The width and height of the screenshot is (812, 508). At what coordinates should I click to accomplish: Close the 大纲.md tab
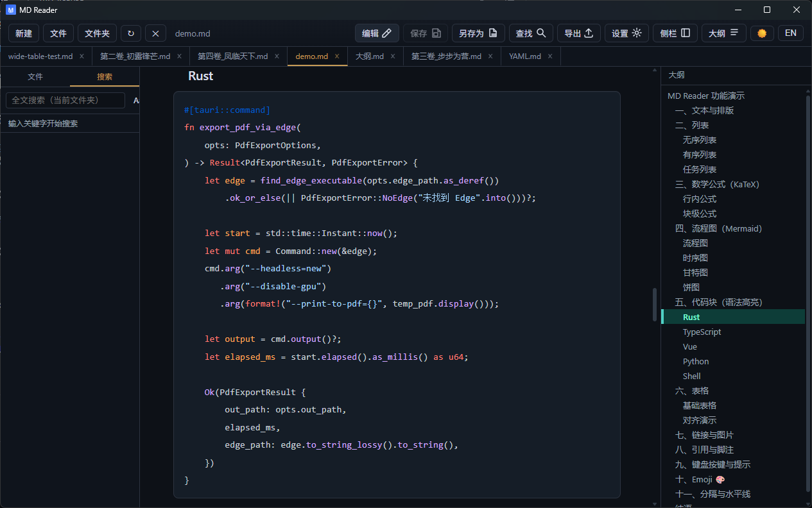[393, 56]
